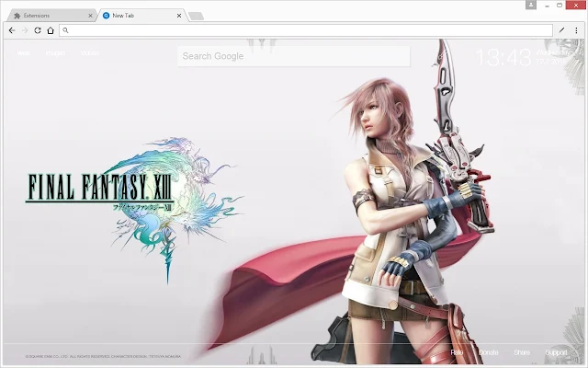Focus the browser address bar
This screenshot has width=588, height=368.
coord(306,30)
